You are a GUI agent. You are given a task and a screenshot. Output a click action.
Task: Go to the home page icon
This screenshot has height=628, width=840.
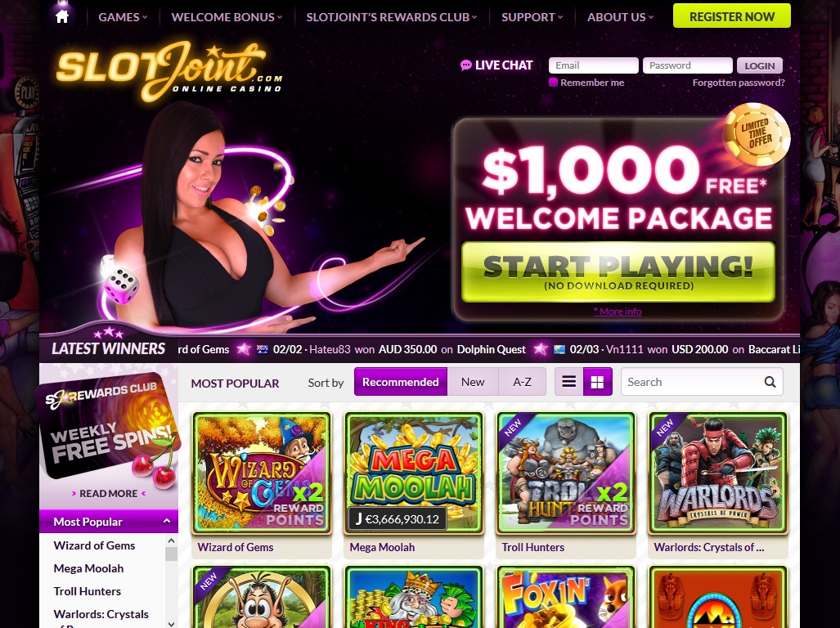point(62,16)
